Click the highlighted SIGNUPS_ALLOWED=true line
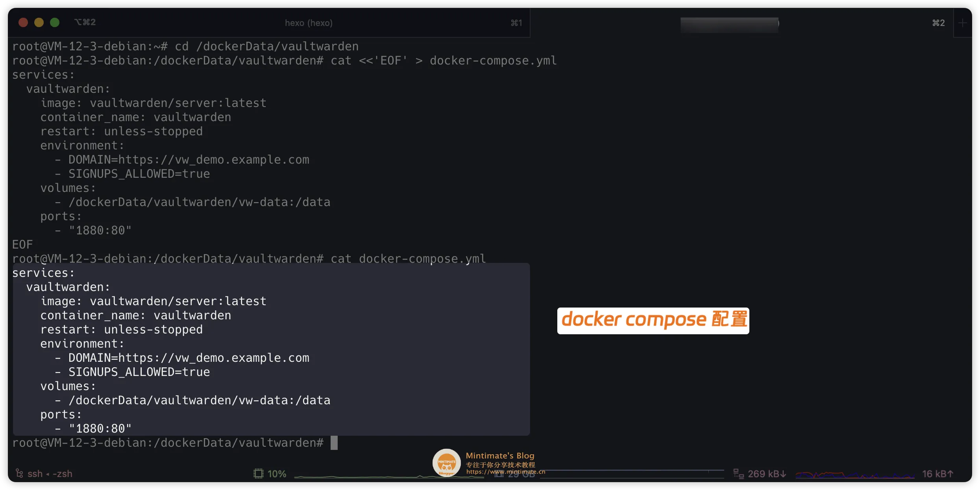 [x=139, y=372]
